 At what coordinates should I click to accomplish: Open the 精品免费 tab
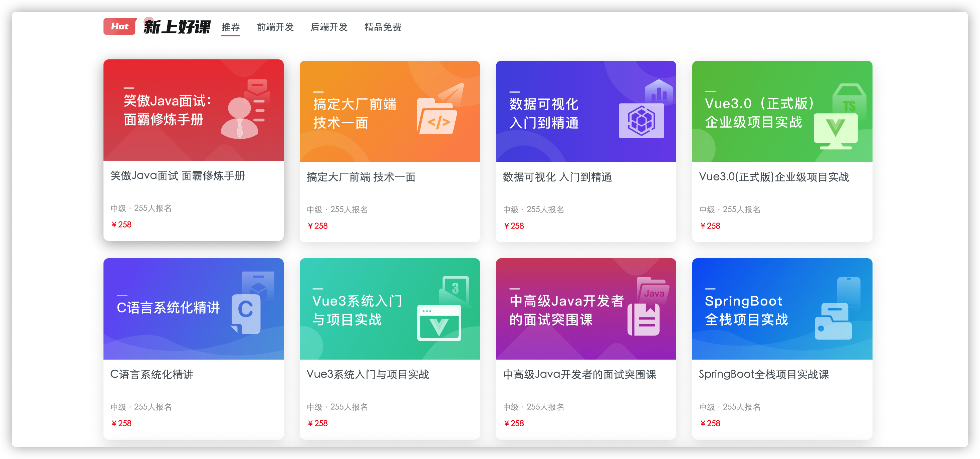click(x=383, y=27)
